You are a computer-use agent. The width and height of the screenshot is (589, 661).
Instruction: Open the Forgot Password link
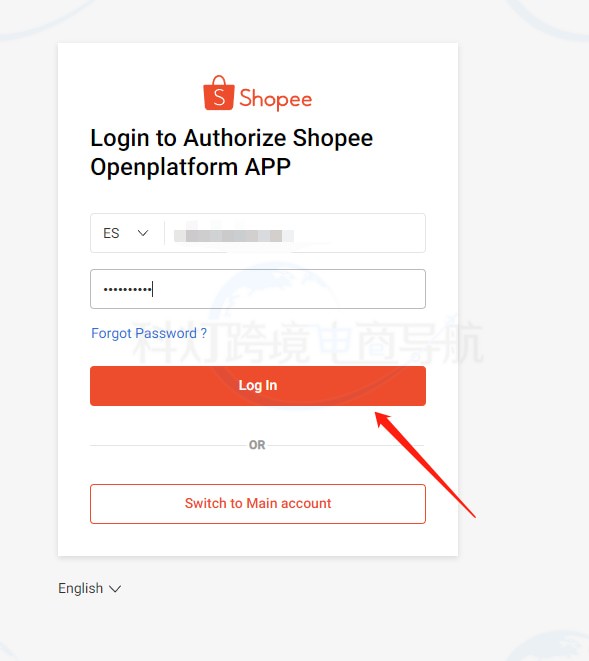pos(149,333)
